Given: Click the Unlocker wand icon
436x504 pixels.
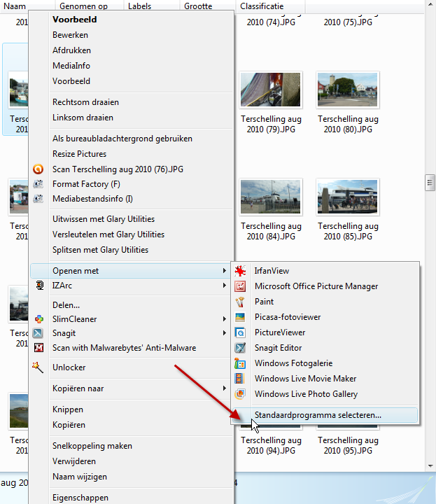Looking at the screenshot, I should click(x=38, y=367).
